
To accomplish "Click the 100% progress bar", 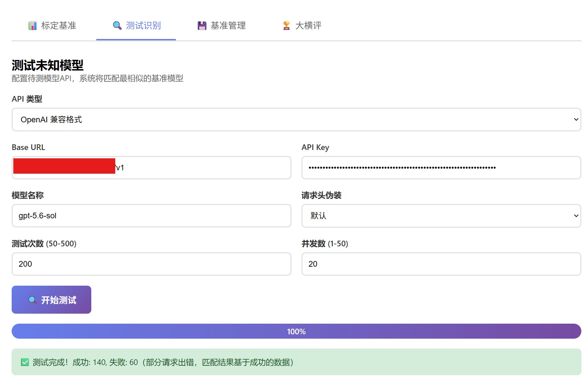I will click(296, 331).
